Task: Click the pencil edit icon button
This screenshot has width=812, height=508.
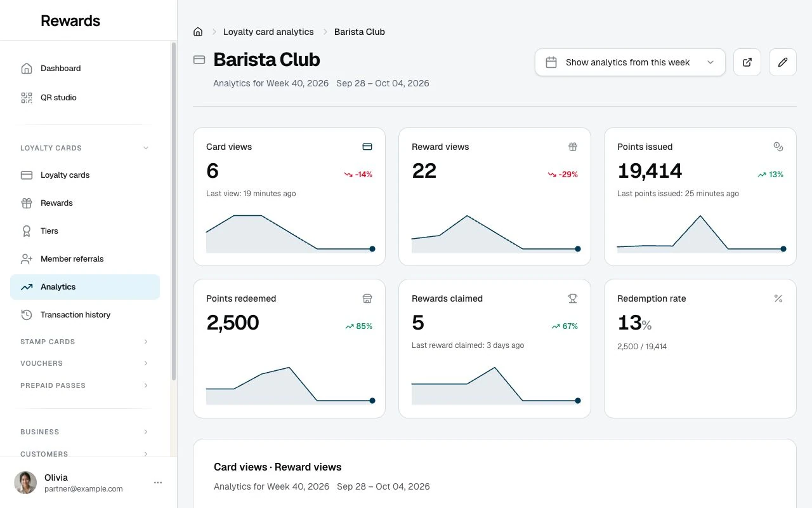Action: click(x=783, y=62)
